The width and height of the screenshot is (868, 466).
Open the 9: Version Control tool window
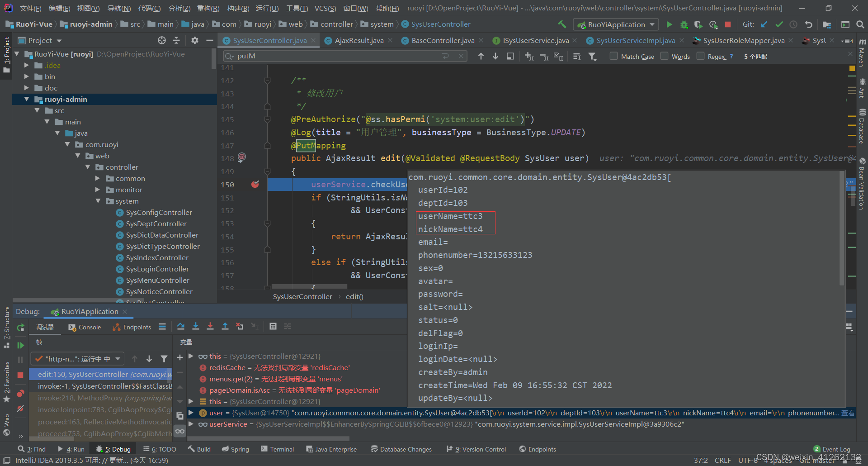pos(476,449)
